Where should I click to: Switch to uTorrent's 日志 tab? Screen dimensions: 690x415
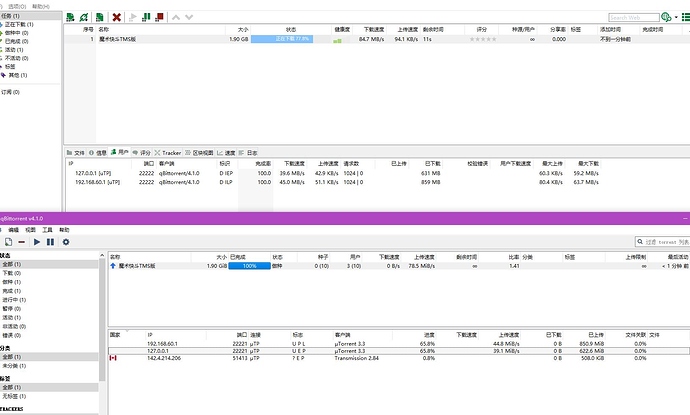pos(248,153)
